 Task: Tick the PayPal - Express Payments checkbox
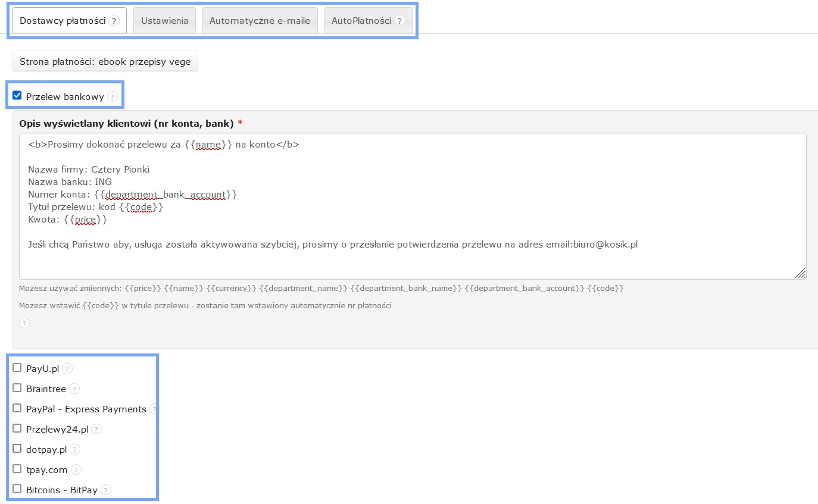pos(17,408)
